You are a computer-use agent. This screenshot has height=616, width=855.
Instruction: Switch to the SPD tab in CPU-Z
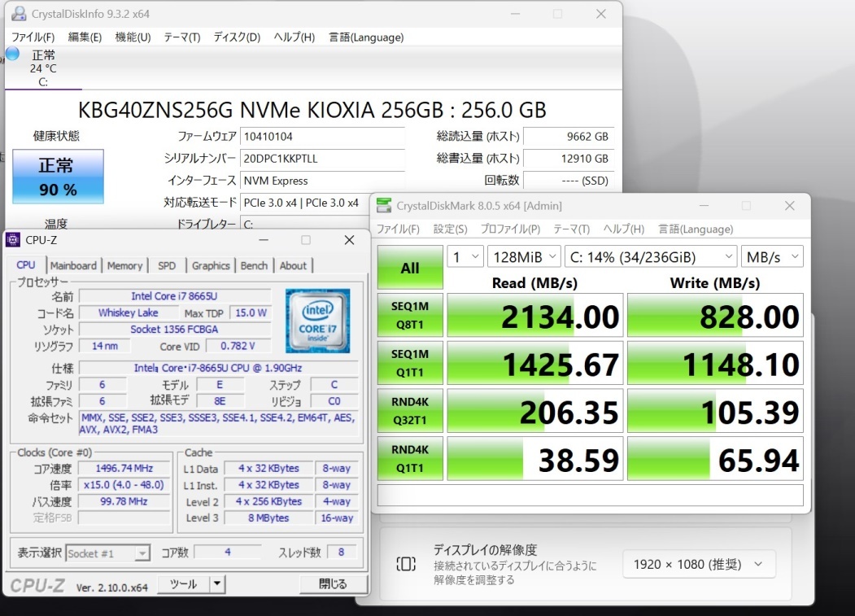167,266
